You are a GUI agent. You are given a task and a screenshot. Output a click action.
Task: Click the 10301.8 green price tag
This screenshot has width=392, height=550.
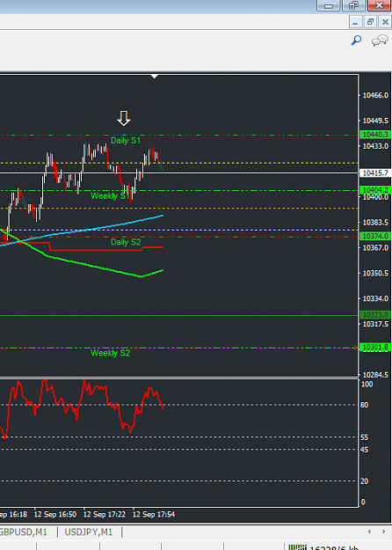coord(375,348)
